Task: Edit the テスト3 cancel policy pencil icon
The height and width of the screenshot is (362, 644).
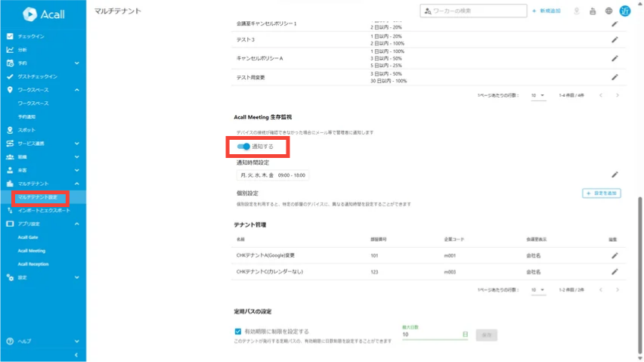Action: coord(615,40)
